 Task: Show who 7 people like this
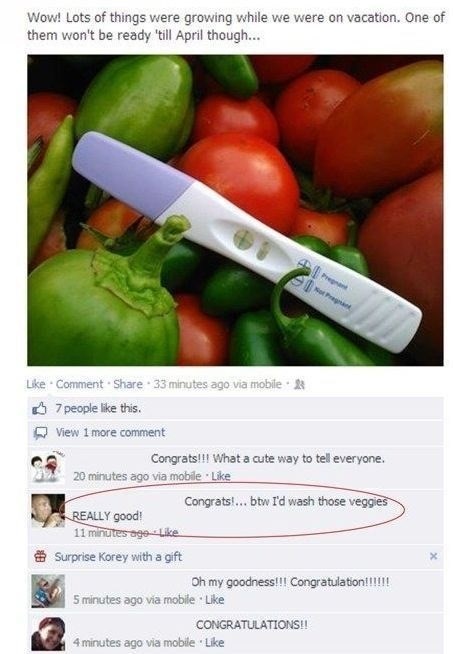(98, 408)
